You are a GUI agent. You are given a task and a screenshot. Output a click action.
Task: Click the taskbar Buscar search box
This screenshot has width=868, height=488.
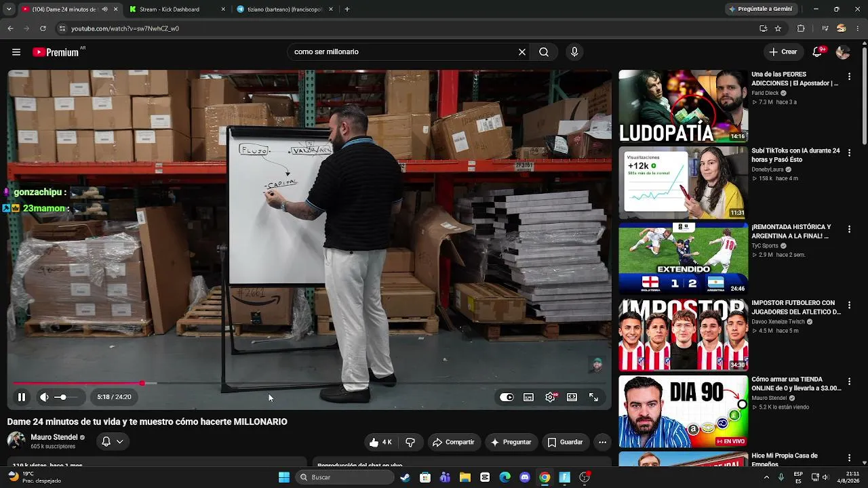(x=344, y=477)
